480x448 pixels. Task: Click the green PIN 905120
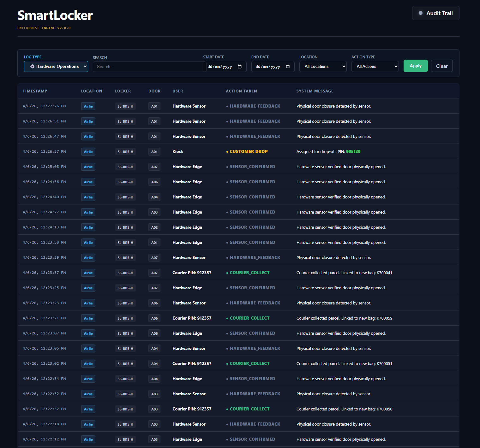tap(353, 152)
